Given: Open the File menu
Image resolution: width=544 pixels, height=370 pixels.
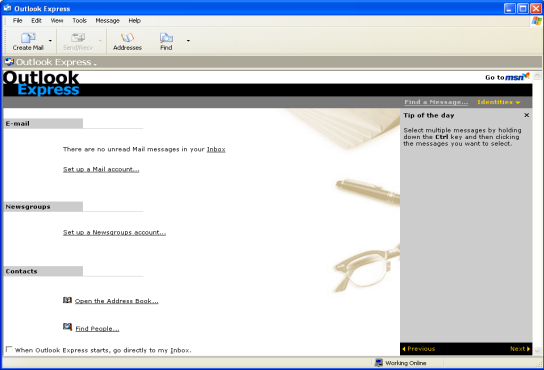Looking at the screenshot, I should (17, 20).
